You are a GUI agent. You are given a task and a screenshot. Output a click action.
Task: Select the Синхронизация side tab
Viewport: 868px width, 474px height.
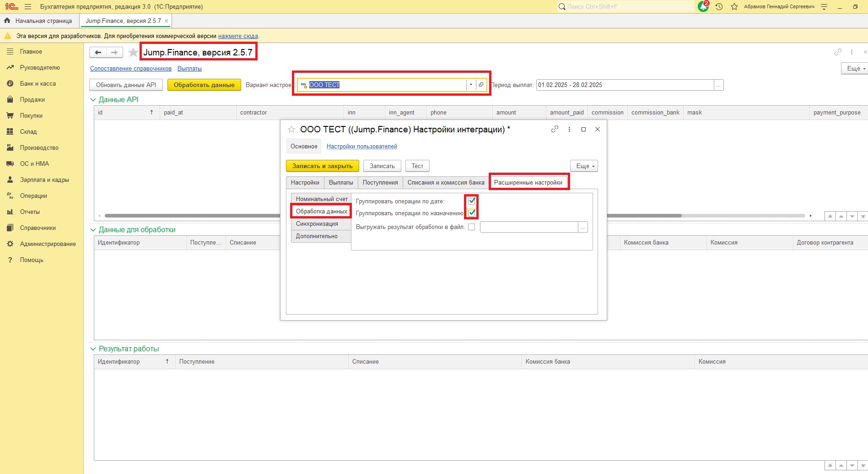[x=317, y=224]
